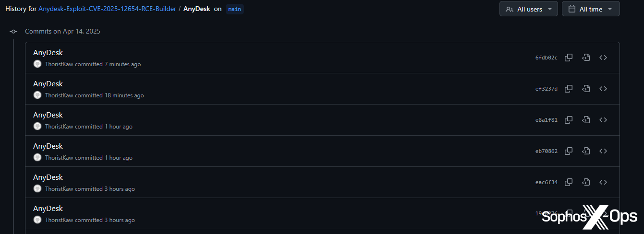Viewport: 644px width, 234px height.
Task: View file at commit 6fdb02c
Action: (x=586, y=58)
